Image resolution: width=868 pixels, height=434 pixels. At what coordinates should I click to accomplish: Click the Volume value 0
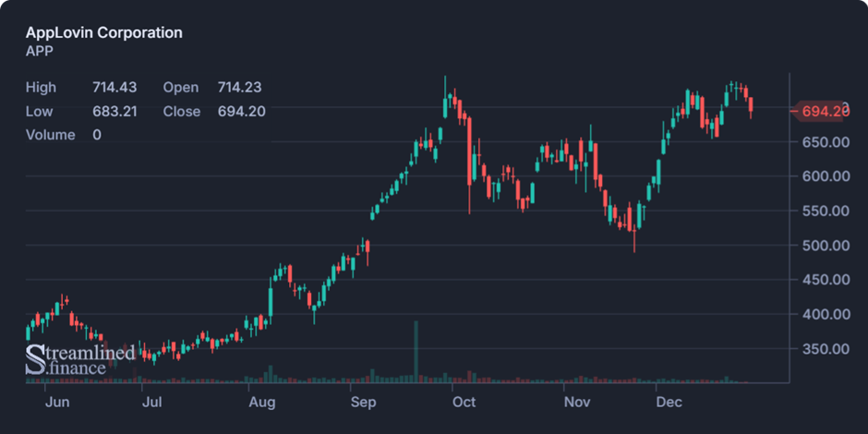tap(97, 135)
